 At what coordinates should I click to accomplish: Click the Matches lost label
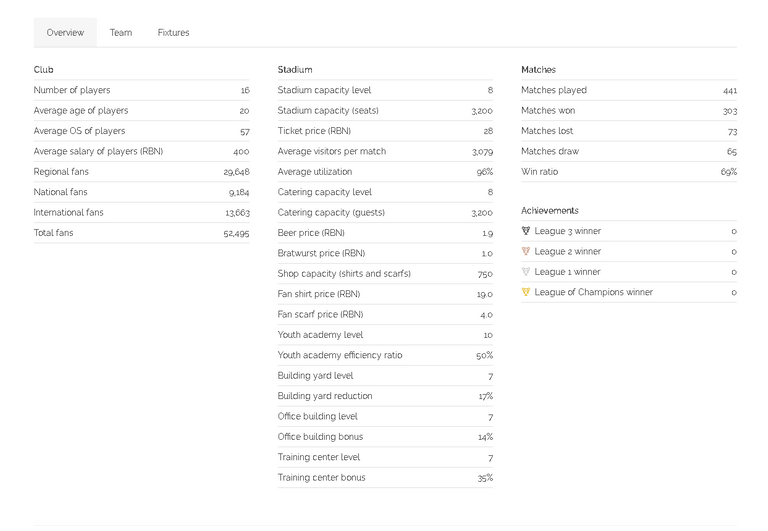[547, 131]
